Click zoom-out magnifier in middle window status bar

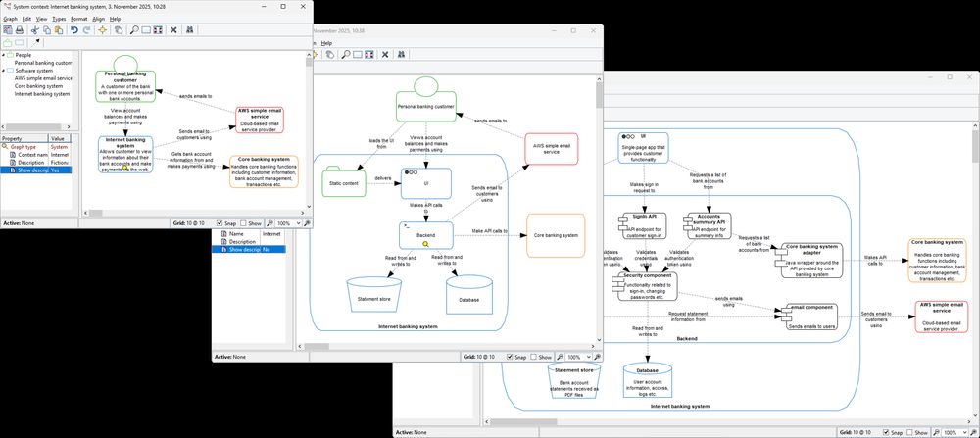pos(560,357)
